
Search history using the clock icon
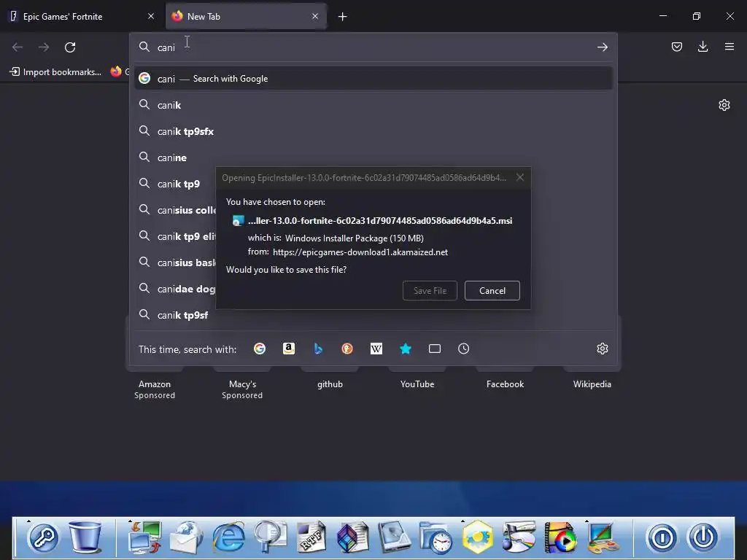point(463,349)
